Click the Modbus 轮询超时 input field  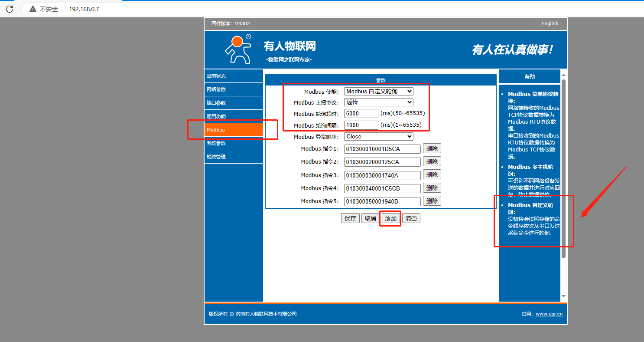(x=361, y=113)
